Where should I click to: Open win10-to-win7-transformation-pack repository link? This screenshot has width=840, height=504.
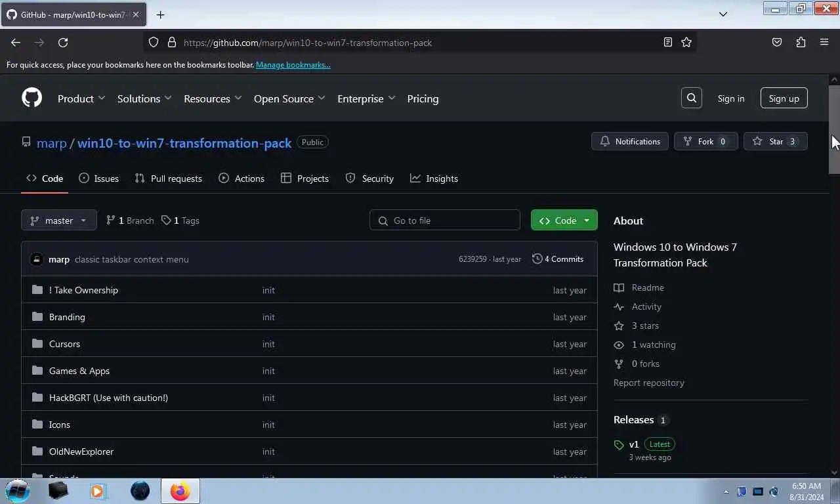184,143
